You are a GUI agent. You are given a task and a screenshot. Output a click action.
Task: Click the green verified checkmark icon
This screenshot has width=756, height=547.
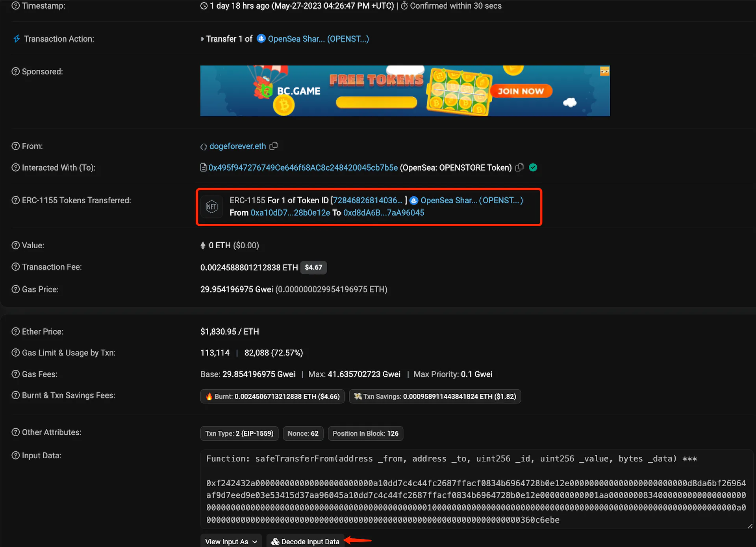tap(533, 167)
